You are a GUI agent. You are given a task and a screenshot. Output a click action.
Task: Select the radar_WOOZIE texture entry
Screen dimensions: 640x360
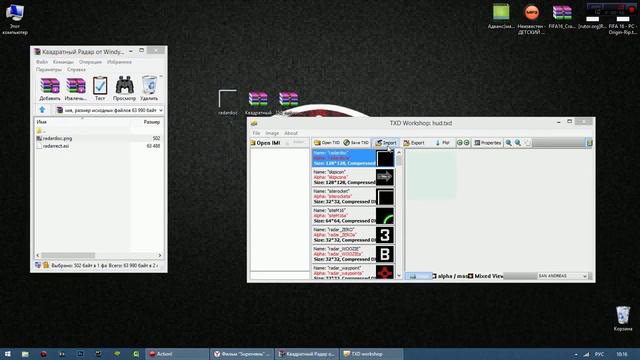(353, 254)
